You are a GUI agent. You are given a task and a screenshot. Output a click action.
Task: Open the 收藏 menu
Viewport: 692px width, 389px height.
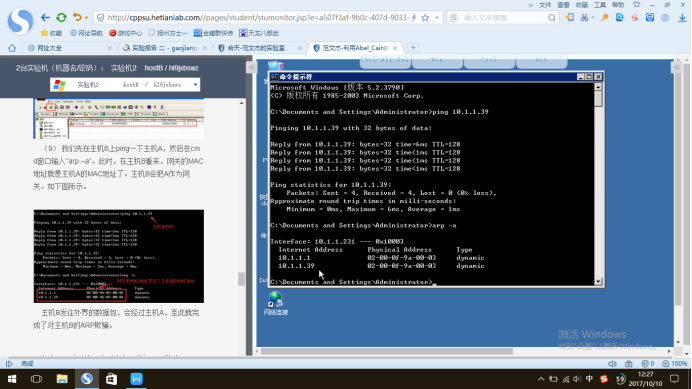(x=582, y=5)
